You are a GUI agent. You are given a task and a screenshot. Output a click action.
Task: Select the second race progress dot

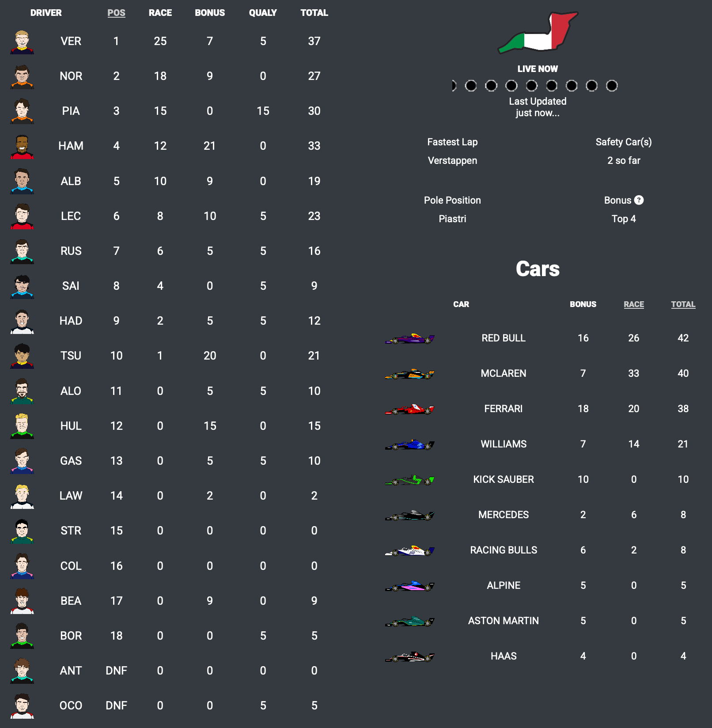pos(471,86)
